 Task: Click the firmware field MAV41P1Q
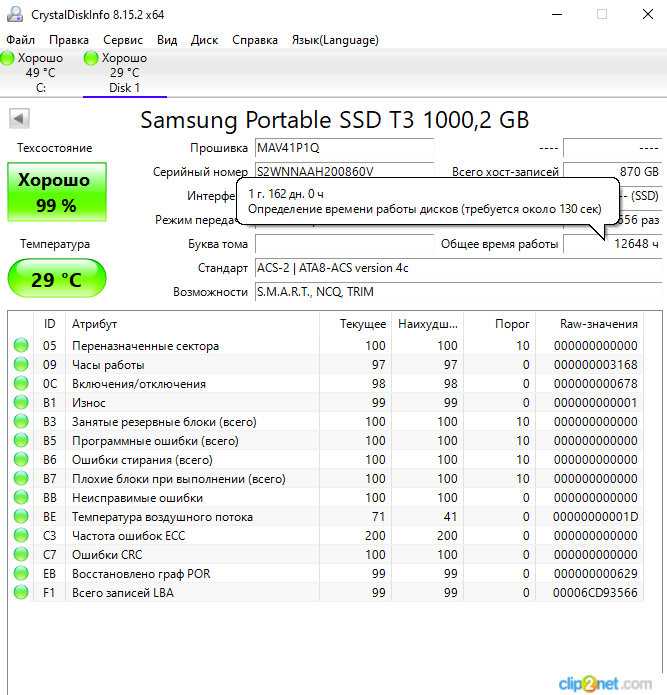344,148
